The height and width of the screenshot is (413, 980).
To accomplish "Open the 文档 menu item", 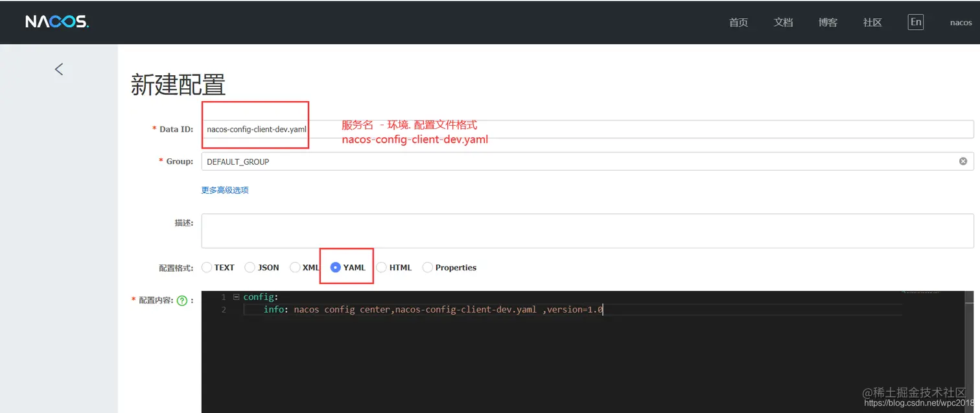I will tap(783, 22).
